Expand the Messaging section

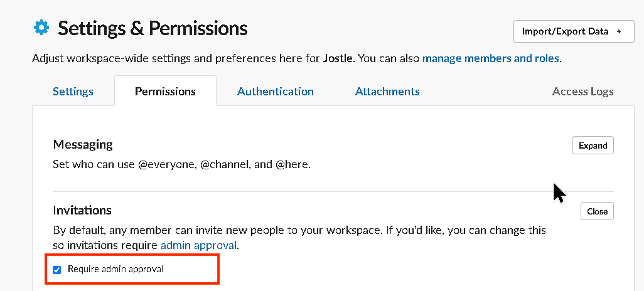pyautogui.click(x=593, y=145)
